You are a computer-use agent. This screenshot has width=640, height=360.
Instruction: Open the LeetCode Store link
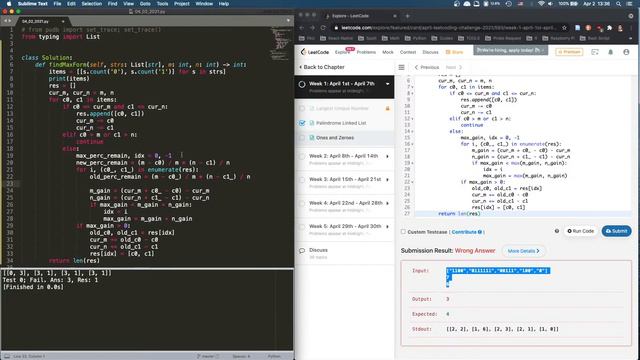(x=455, y=52)
